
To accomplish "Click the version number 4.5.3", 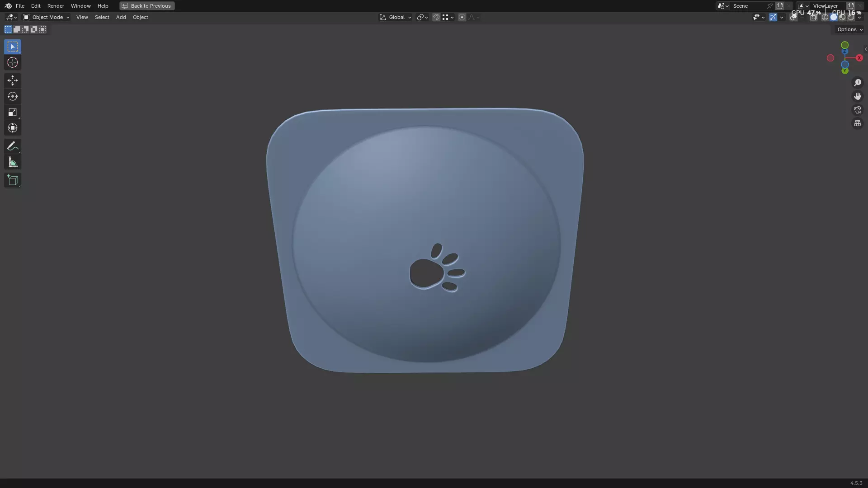I will pos(856,483).
